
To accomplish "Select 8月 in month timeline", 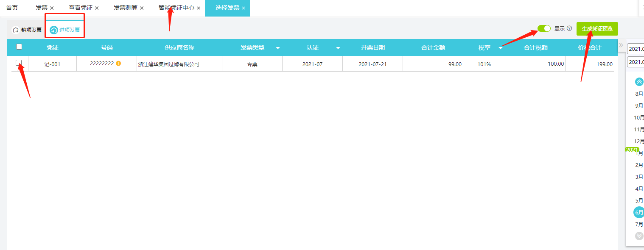I will [x=639, y=94].
